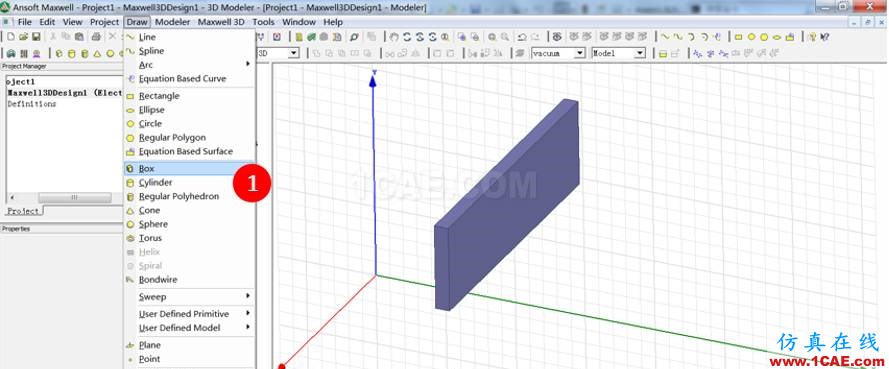This screenshot has height=369, width=889.
Task: Click the Project Manager horizontal scrollbar
Action: (64, 197)
